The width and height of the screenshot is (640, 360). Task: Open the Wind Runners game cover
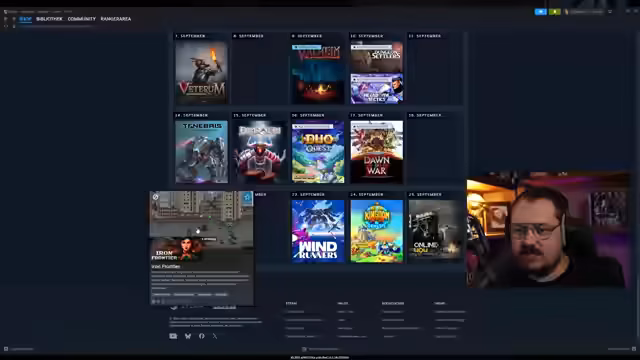coord(318,231)
